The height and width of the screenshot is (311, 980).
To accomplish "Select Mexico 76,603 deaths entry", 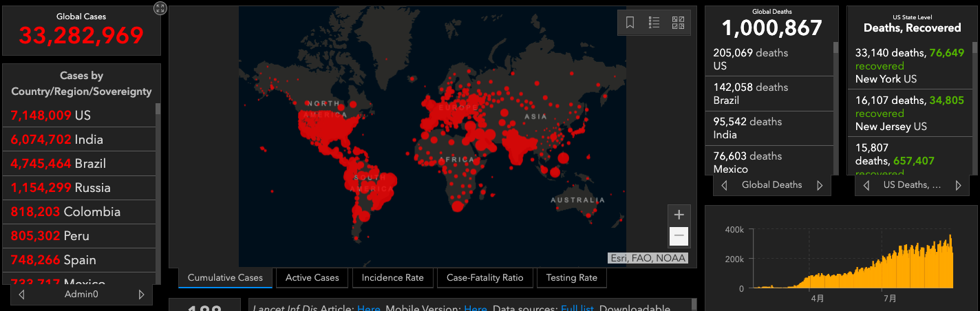I will tap(769, 160).
